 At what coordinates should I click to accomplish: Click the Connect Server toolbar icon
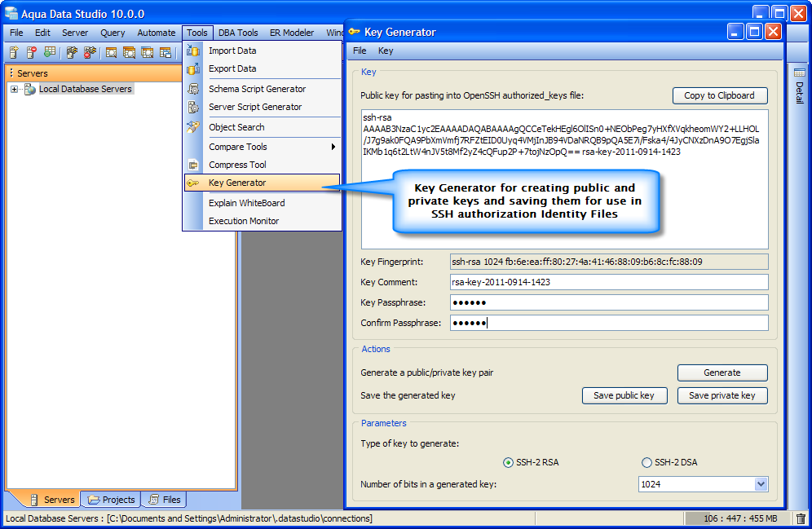tap(72, 52)
